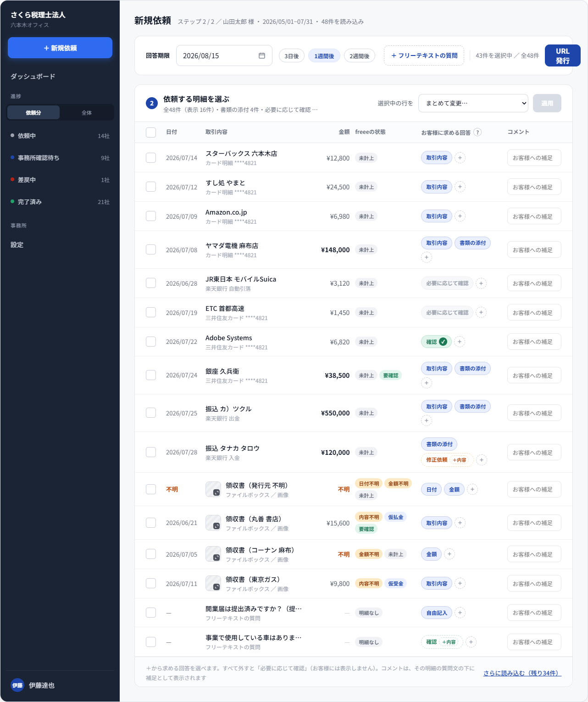Switch to the 全体 progress tab
The width and height of the screenshot is (588, 702).
87,112
